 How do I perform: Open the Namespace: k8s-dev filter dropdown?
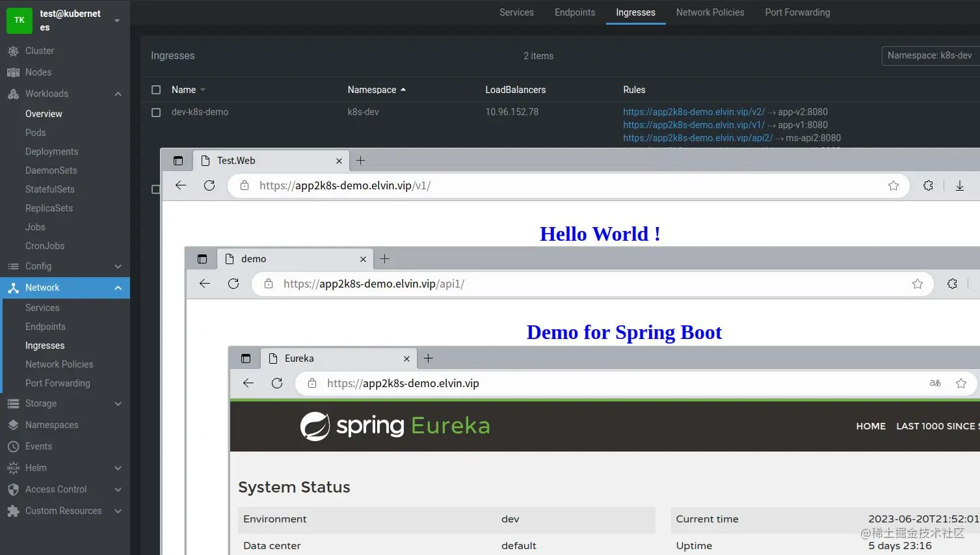click(x=931, y=56)
